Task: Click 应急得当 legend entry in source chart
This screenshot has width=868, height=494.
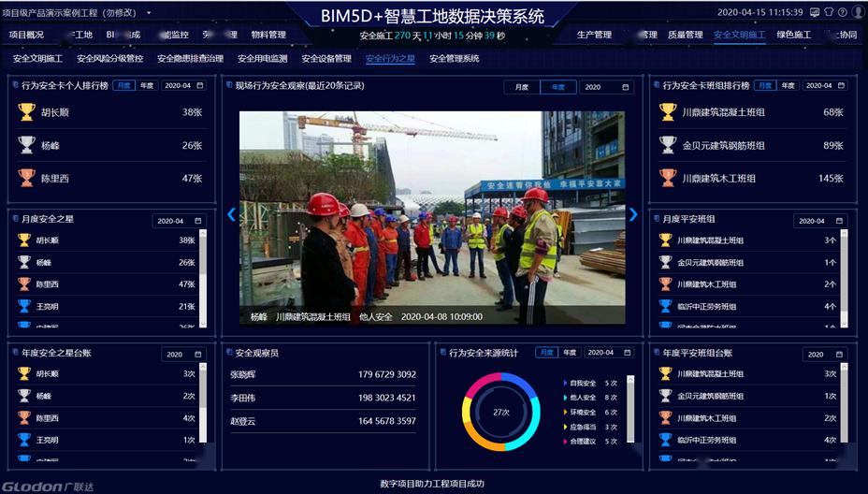Action: (590, 427)
